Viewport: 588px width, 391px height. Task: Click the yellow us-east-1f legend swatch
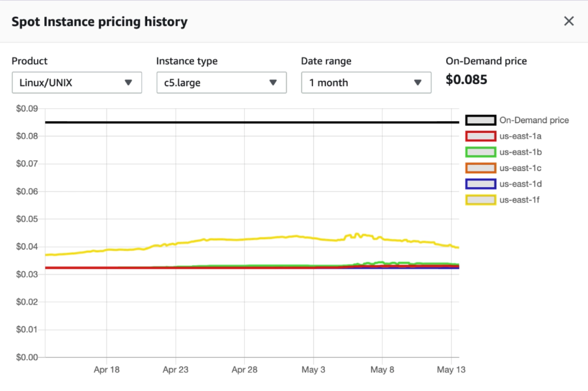tap(481, 200)
